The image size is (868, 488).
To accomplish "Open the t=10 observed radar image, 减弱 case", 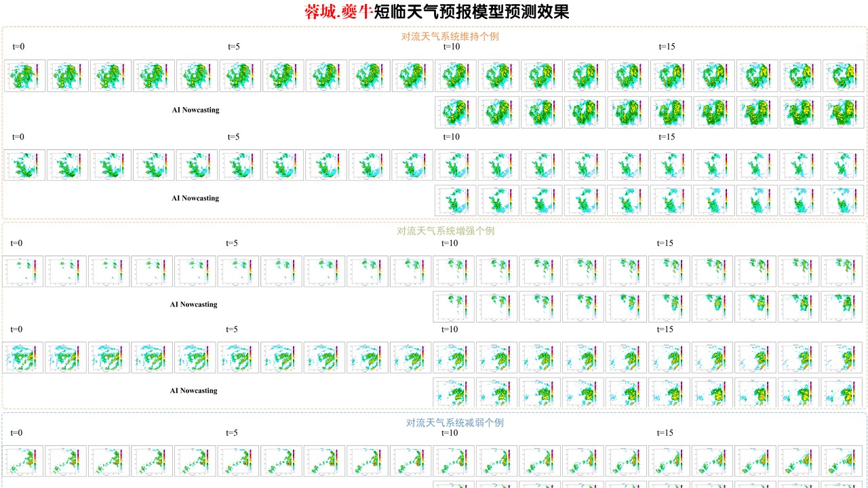I will click(454, 461).
